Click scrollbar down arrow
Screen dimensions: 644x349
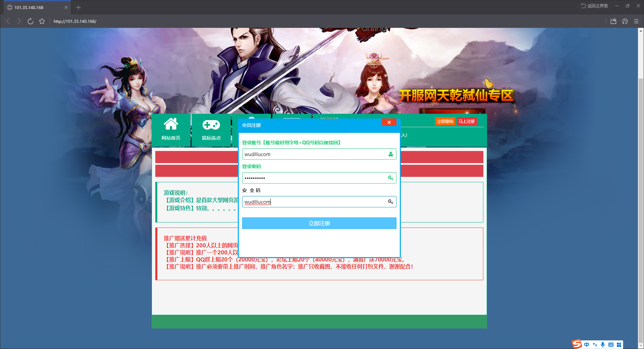[x=641, y=346]
